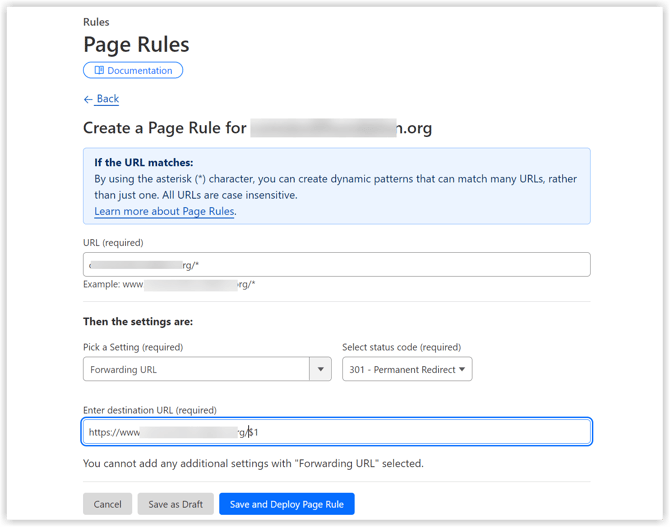The width and height of the screenshot is (670, 527).
Task: Click Save as Draft
Action: (x=175, y=504)
